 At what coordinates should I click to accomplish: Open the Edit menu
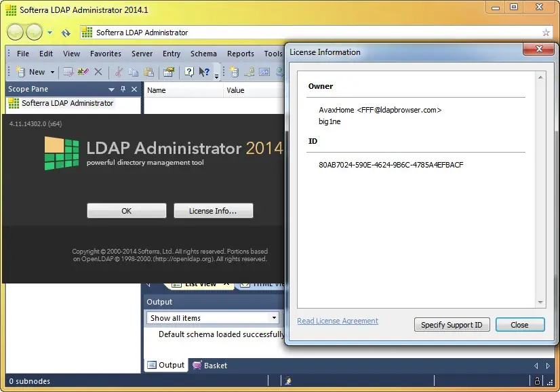tap(45, 54)
